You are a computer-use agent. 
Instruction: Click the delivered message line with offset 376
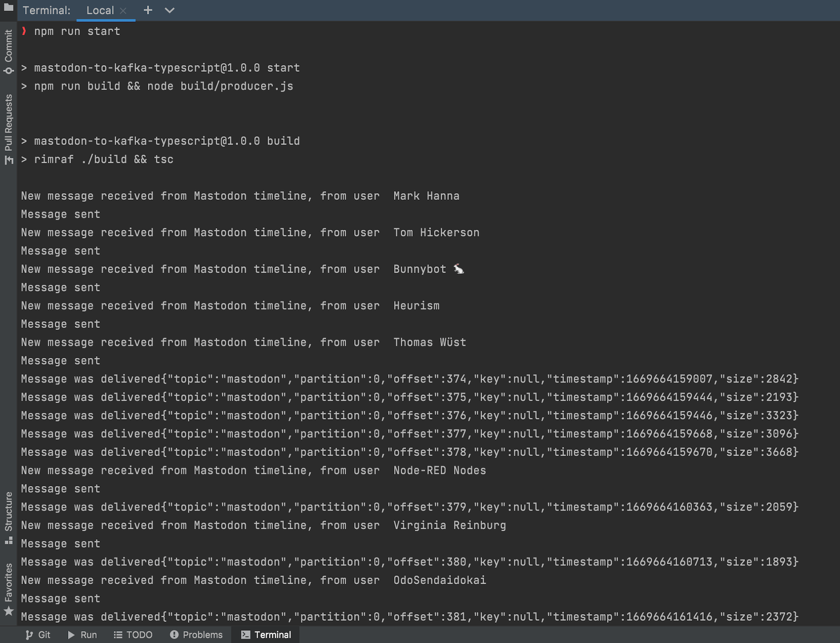[x=410, y=415]
